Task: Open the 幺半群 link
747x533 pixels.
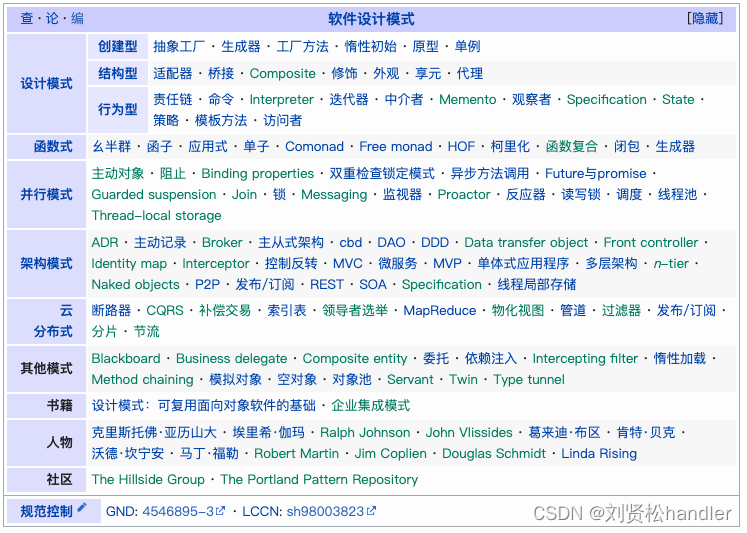Action: click(x=111, y=147)
